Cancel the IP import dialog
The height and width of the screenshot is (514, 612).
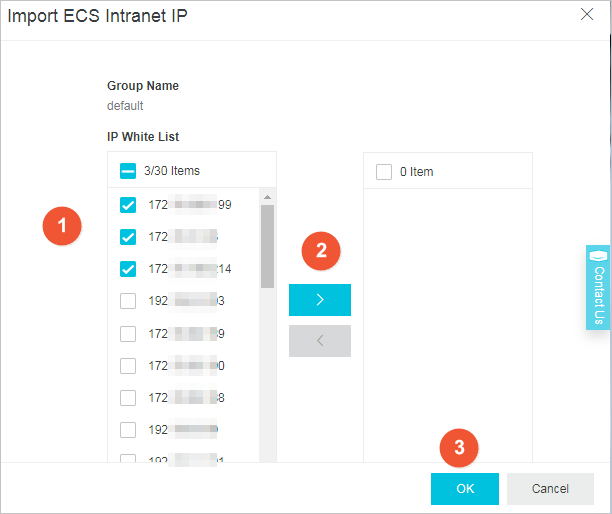(x=549, y=489)
